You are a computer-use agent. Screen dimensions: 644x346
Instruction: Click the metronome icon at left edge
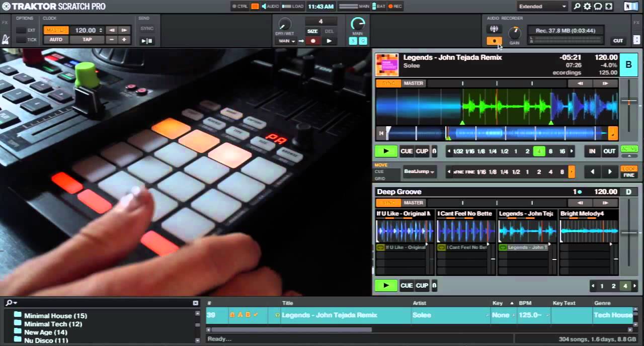[5, 40]
